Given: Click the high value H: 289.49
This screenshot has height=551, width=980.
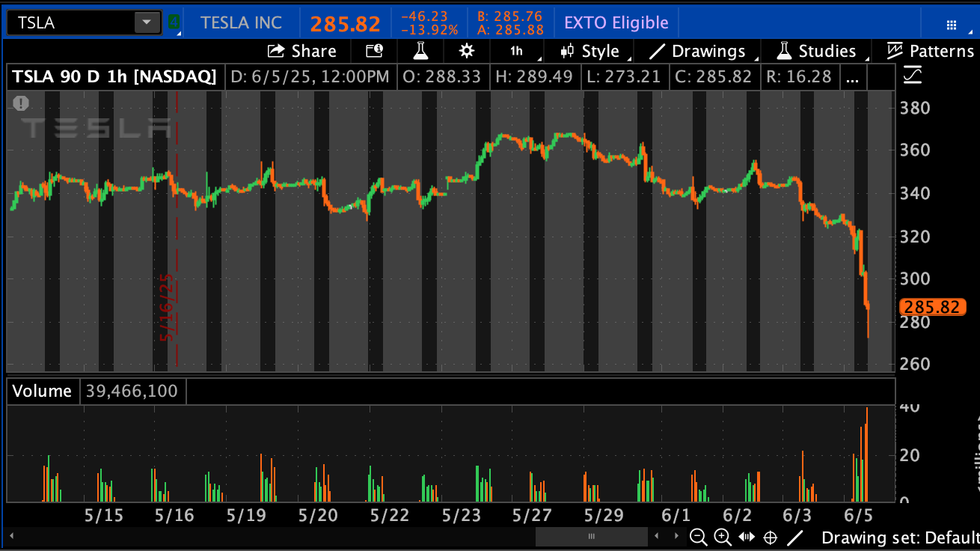Looking at the screenshot, I should (534, 76).
